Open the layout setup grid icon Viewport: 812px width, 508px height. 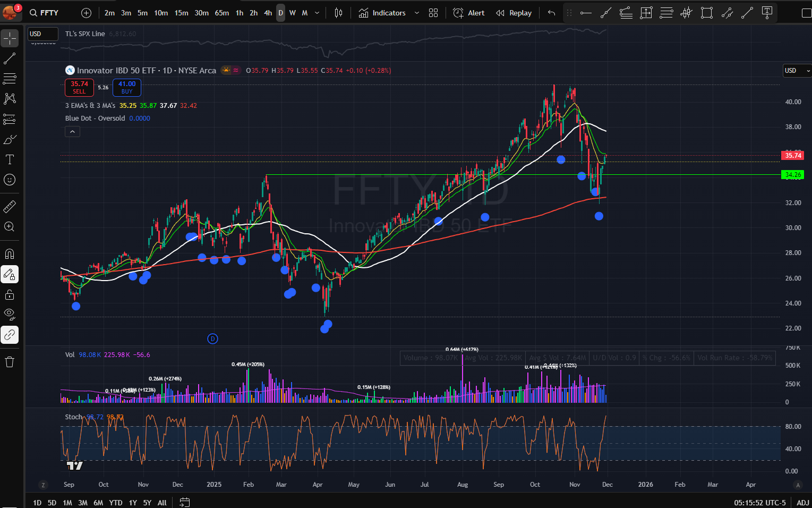tap(433, 13)
